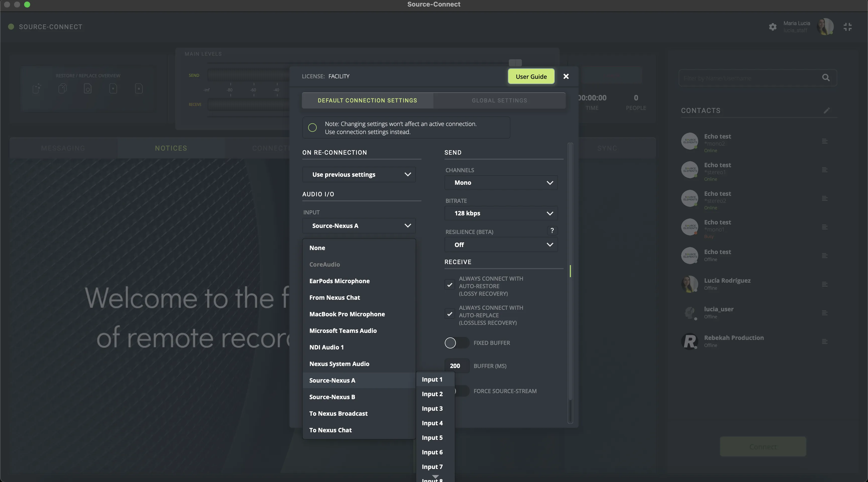Click the edit contacts pencil icon
The width and height of the screenshot is (868, 482).
(827, 110)
